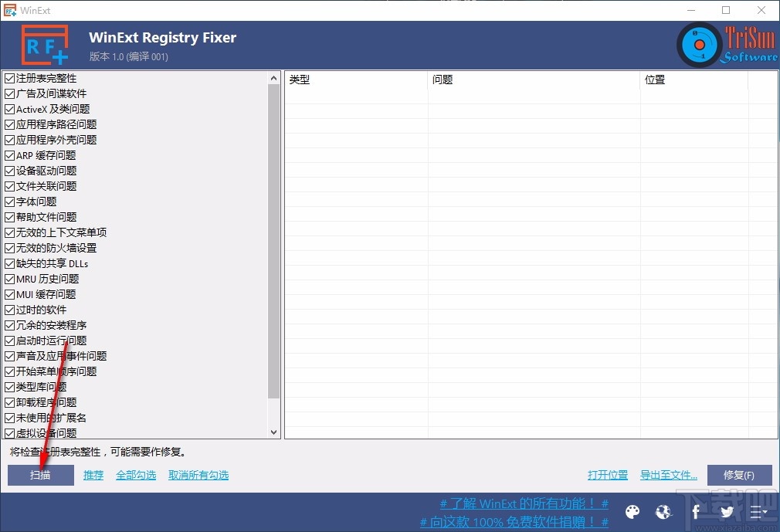Open the website via the globe icon
The height and width of the screenshot is (532, 780).
click(x=663, y=512)
